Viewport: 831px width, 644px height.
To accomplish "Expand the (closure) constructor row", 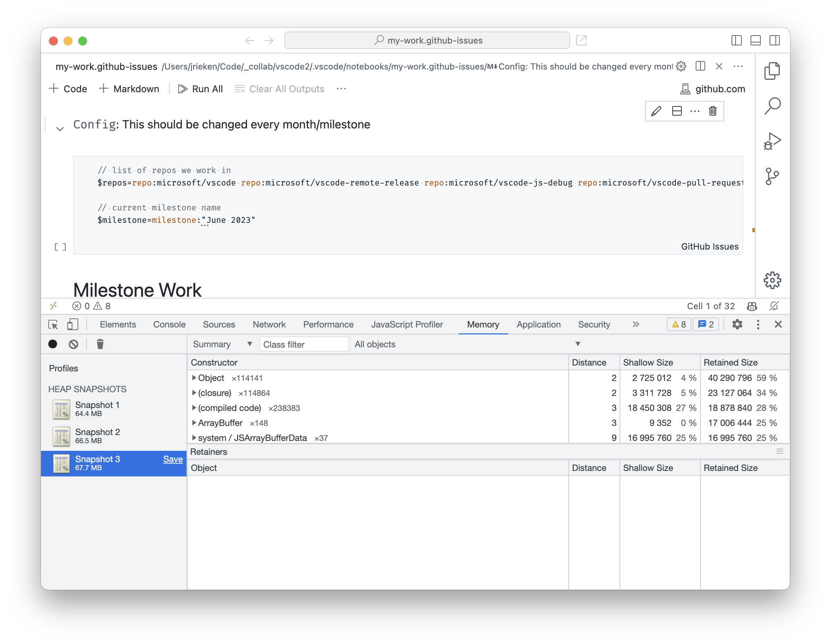I will (194, 392).
